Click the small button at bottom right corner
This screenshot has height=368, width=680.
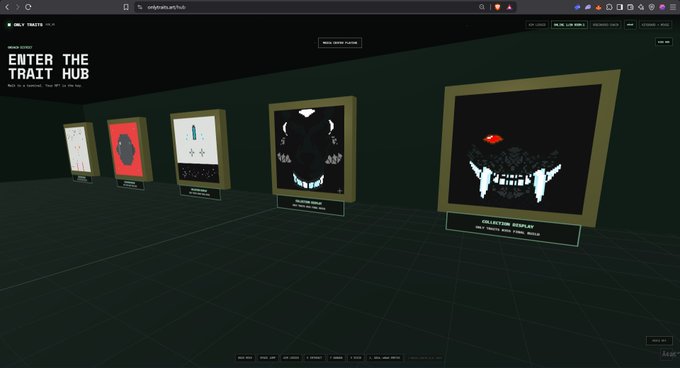click(x=659, y=341)
